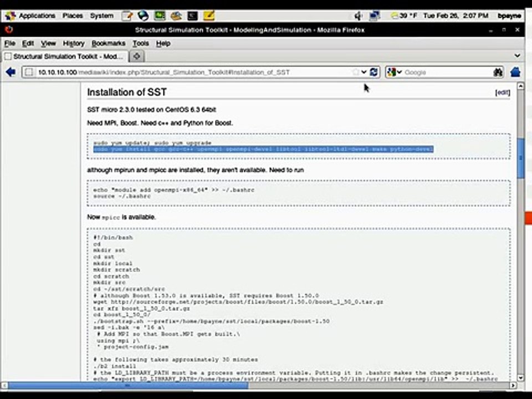Open the yellow sticky notes launcher
The height and width of the screenshot is (399, 532).
click(x=209, y=16)
